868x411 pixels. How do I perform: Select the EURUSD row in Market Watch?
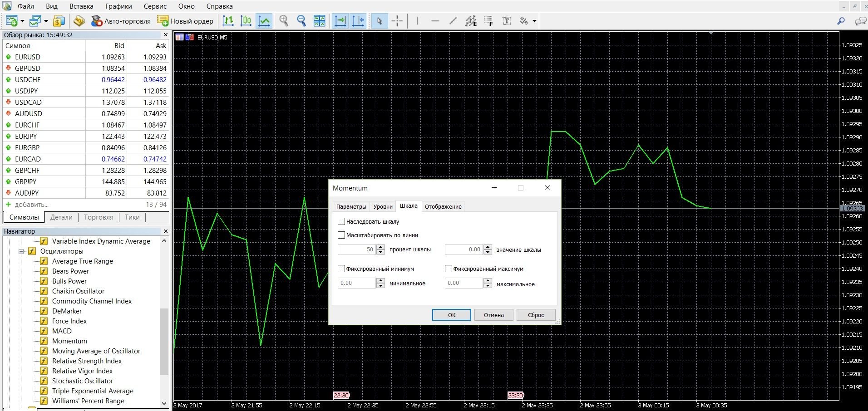pos(86,57)
